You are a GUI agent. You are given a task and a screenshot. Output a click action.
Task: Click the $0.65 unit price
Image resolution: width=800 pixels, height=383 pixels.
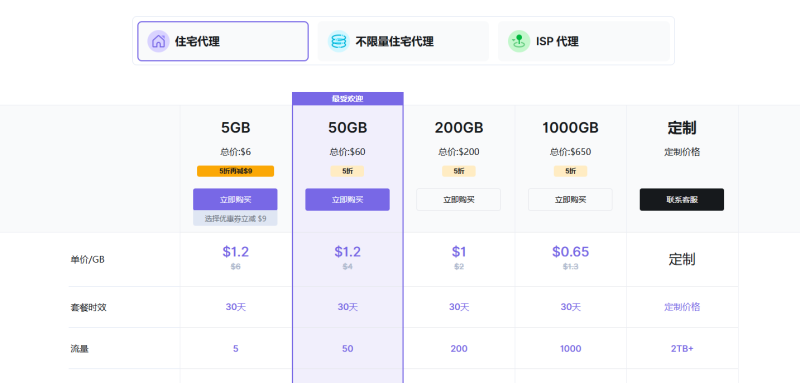tap(570, 251)
